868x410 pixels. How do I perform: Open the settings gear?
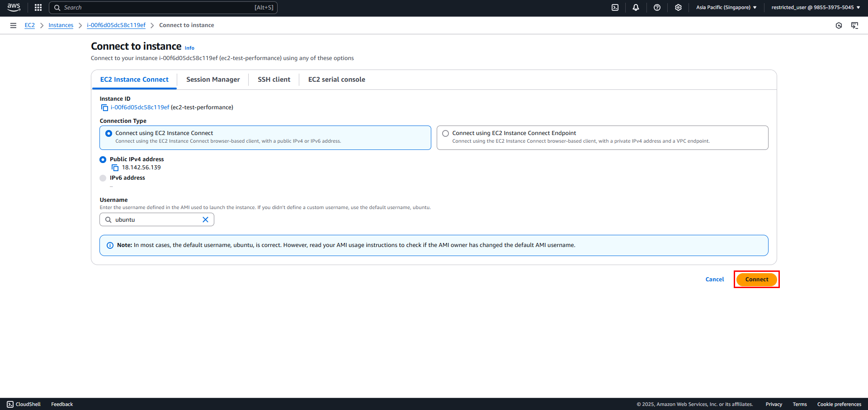678,7
